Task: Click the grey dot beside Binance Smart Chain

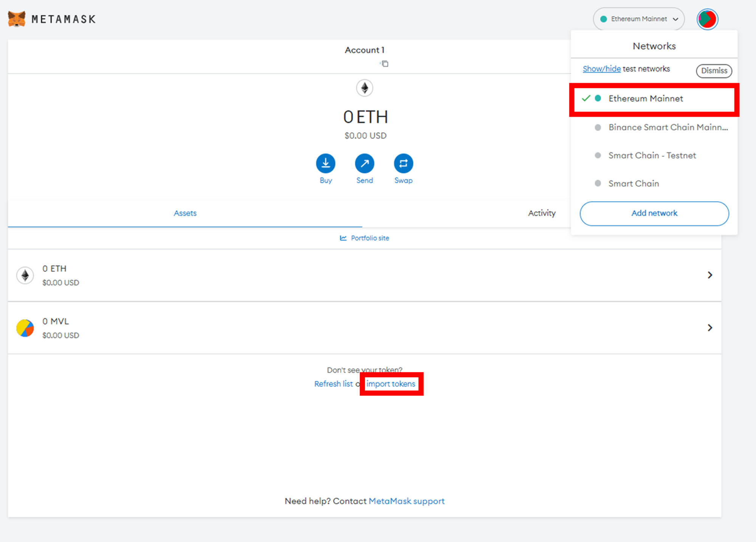Action: click(598, 127)
